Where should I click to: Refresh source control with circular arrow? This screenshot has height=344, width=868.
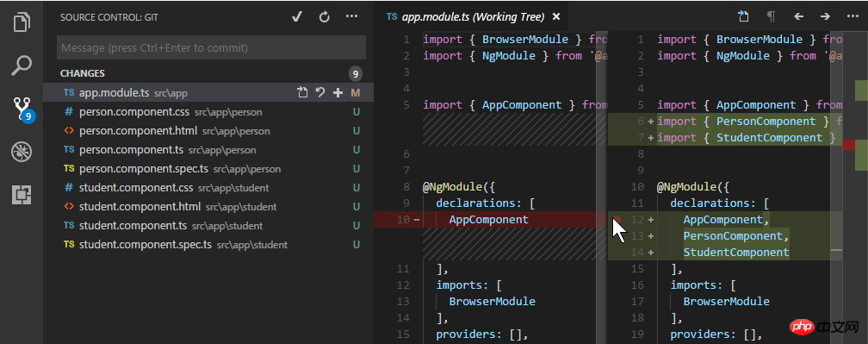point(325,17)
